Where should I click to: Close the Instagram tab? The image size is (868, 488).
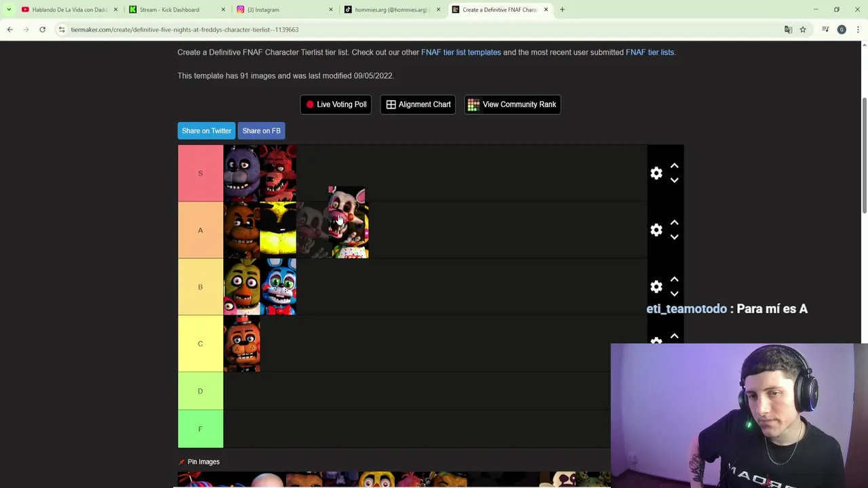(331, 9)
